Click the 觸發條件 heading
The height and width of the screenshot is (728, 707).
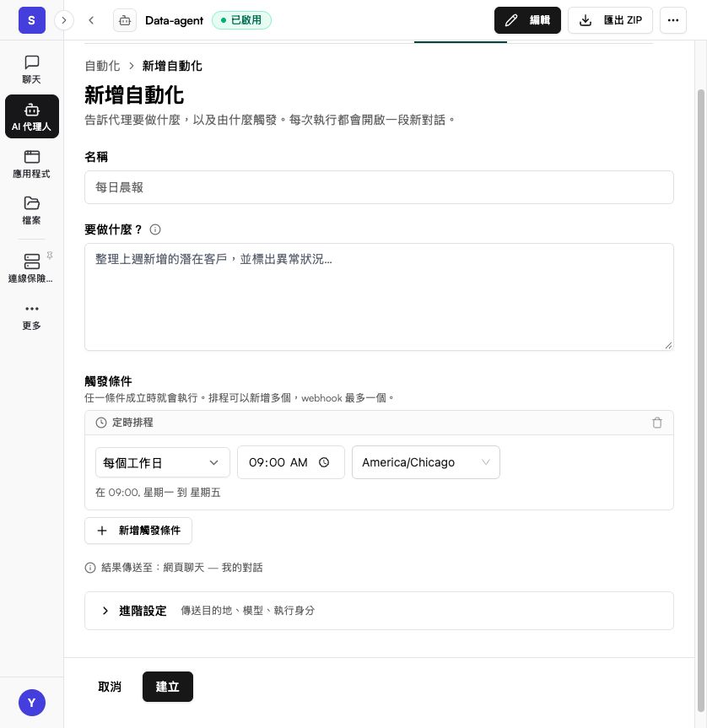pyautogui.click(x=108, y=381)
